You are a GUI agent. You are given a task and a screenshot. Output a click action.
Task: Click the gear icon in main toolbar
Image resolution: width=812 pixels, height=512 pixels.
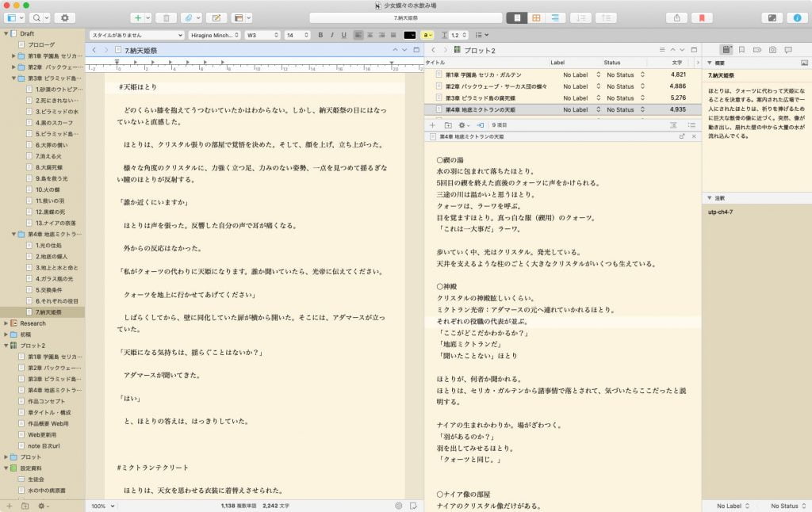65,17
